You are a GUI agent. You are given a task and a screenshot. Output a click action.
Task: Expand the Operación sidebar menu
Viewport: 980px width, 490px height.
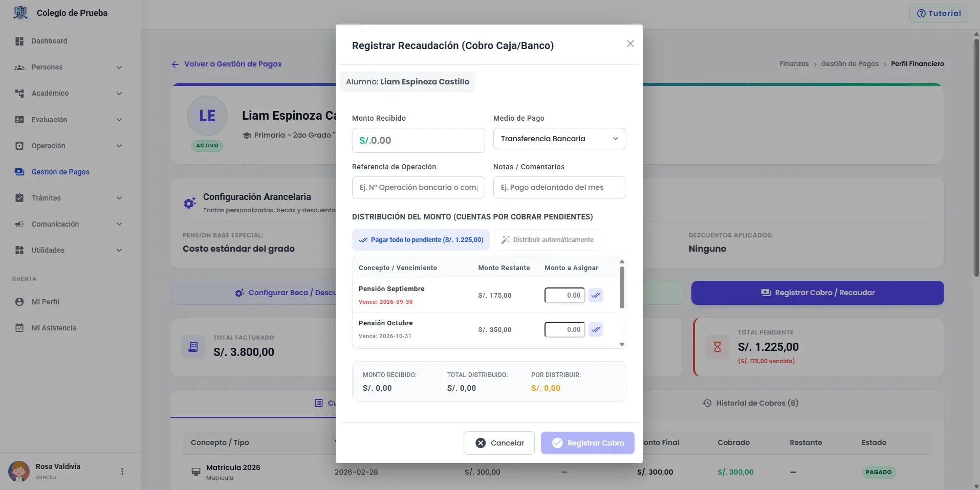coord(70,146)
